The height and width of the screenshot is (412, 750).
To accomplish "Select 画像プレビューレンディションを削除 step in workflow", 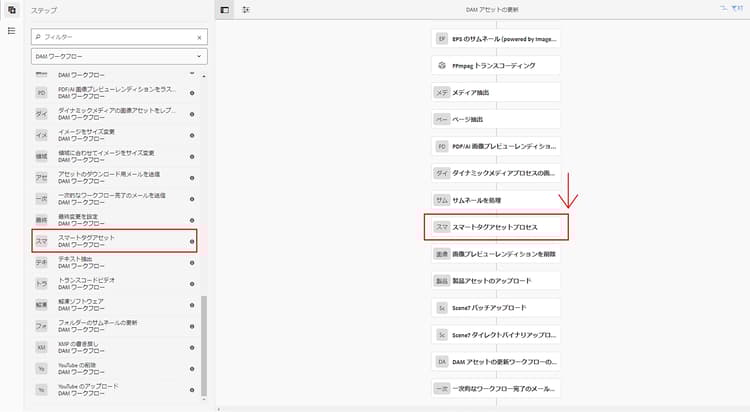I will pos(496,254).
